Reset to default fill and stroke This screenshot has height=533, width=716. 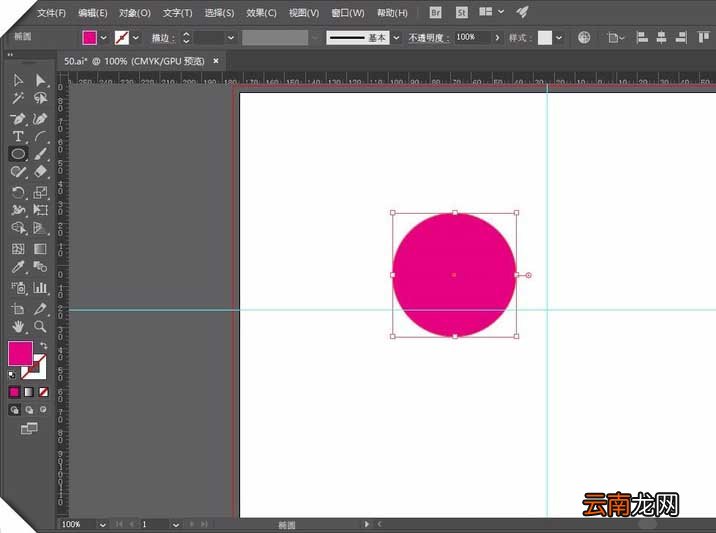tap(12, 375)
